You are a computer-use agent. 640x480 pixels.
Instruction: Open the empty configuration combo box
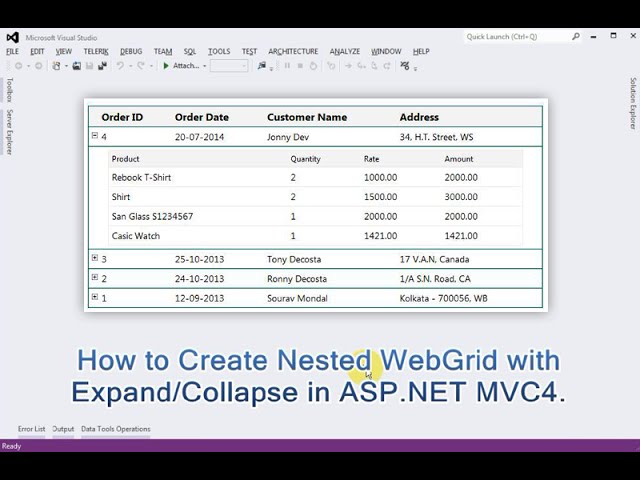click(x=229, y=66)
